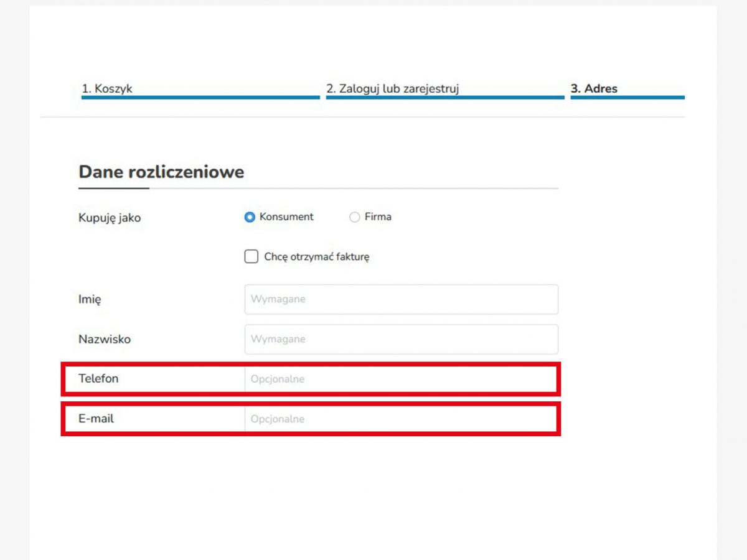Screen dimensions: 747x560
Task: Click the Telefon input field
Action: coord(401,379)
